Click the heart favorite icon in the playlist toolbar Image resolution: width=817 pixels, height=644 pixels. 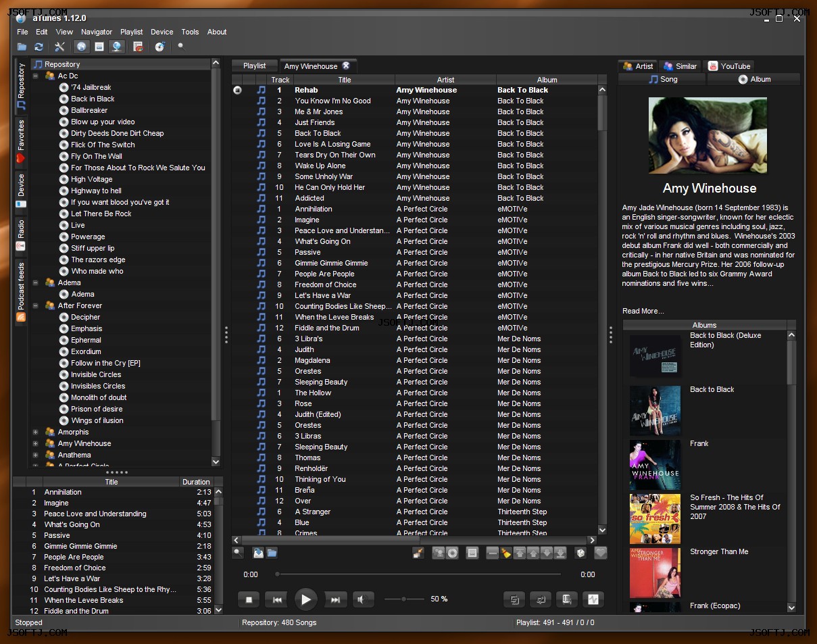pos(601,553)
